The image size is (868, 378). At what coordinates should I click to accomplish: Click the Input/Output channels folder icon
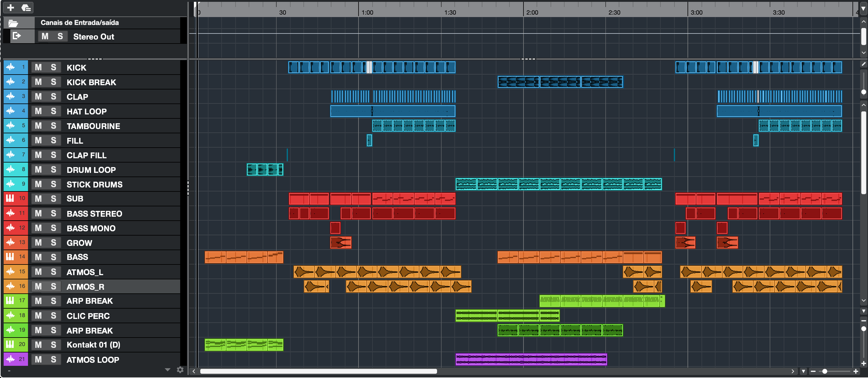click(13, 23)
